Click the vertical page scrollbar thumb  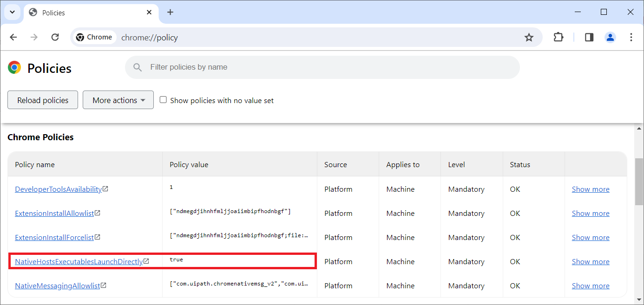[x=639, y=181]
